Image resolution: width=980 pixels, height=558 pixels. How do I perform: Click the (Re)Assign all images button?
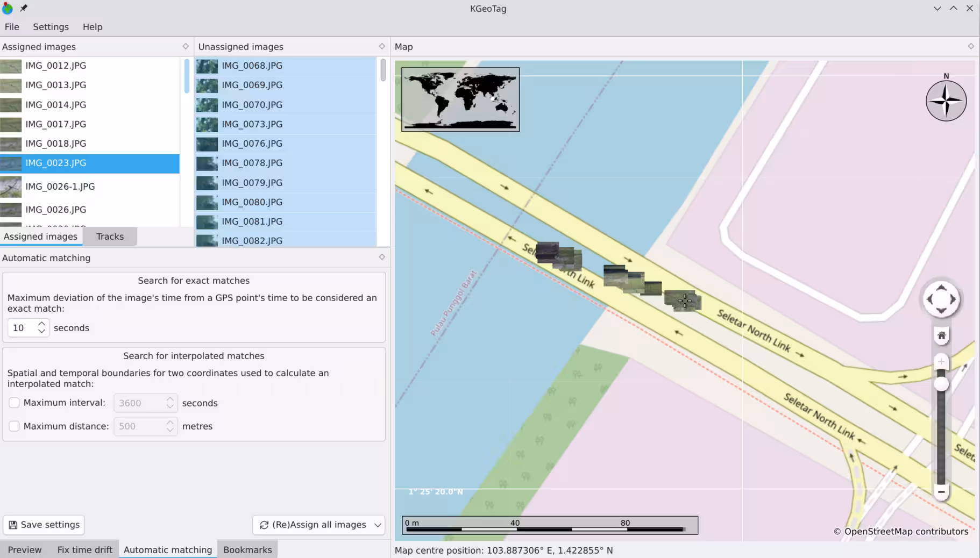click(x=313, y=525)
